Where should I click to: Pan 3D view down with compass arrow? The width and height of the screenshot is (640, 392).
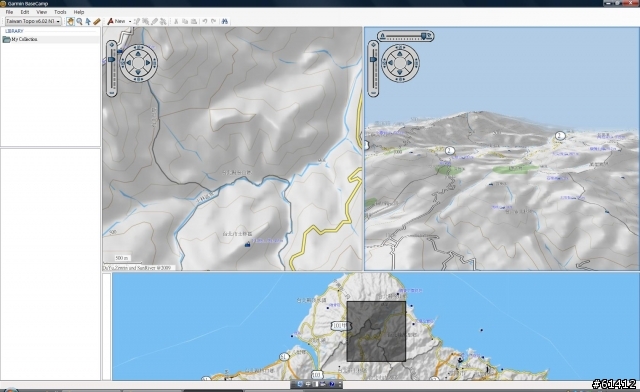pos(400,72)
